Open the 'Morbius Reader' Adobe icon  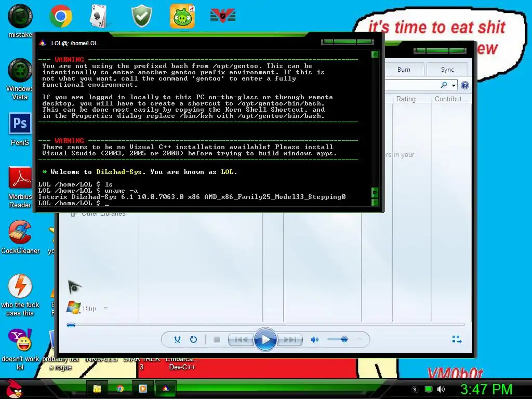coord(20,187)
